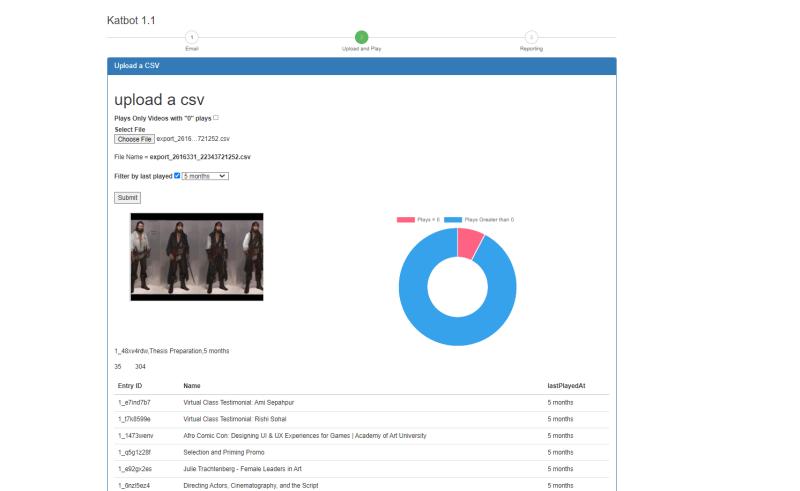Go to step 3 Reporting circle
The width and height of the screenshot is (800, 491).
pos(531,37)
